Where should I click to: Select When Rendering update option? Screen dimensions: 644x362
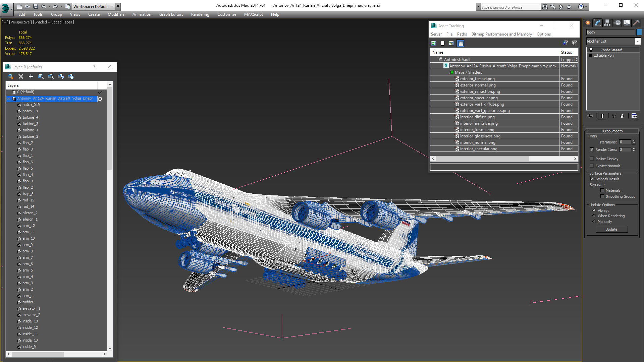pos(594,216)
